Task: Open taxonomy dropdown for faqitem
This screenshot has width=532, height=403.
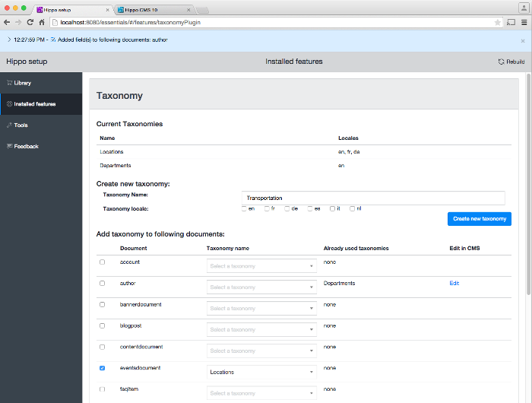Action: point(261,393)
